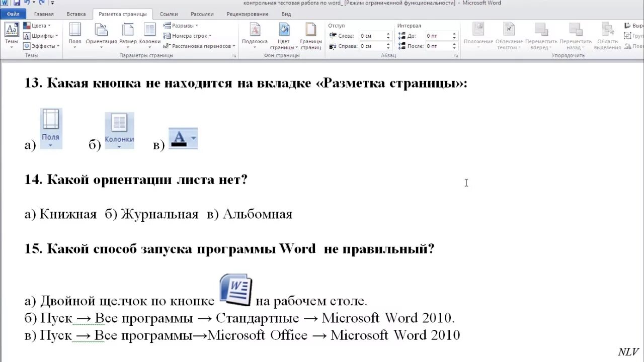
Task: Click the question 15 heading text
Action: pos(229,249)
